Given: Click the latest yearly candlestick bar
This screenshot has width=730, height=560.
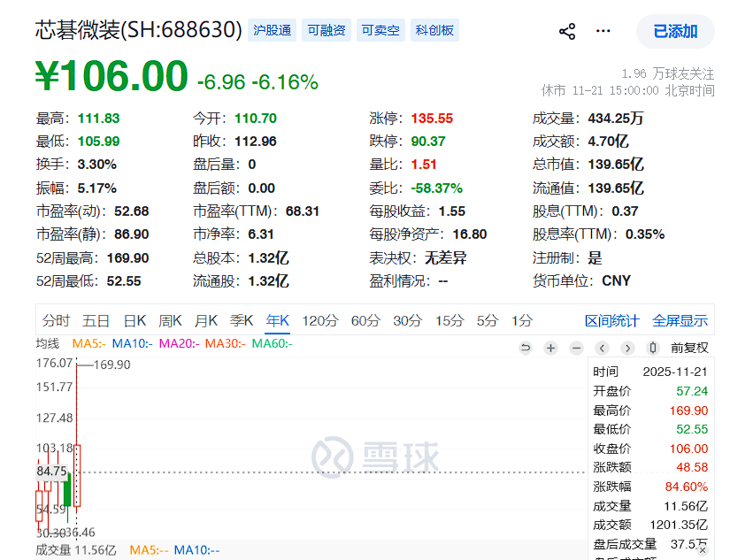Looking at the screenshot, I should 77,475.
